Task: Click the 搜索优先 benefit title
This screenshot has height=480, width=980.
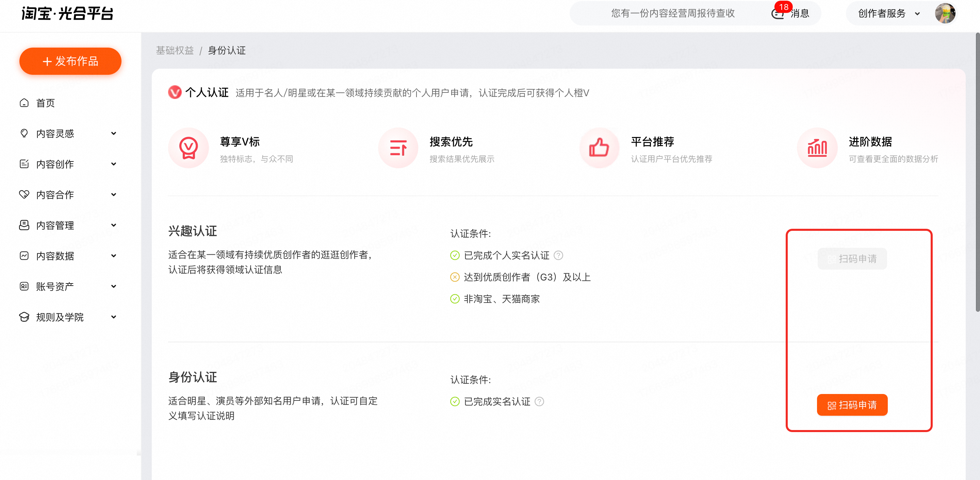Action: click(x=451, y=142)
